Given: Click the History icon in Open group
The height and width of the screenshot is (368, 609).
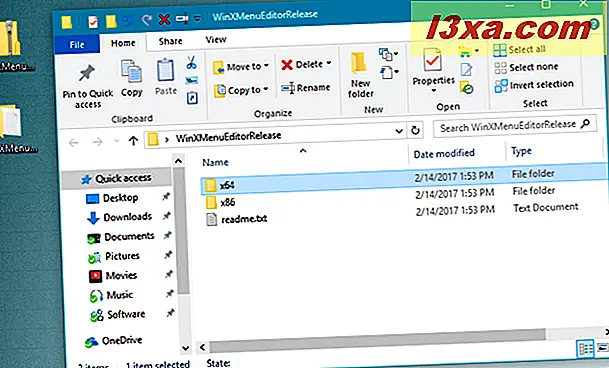Looking at the screenshot, I should pyautogui.click(x=466, y=87).
